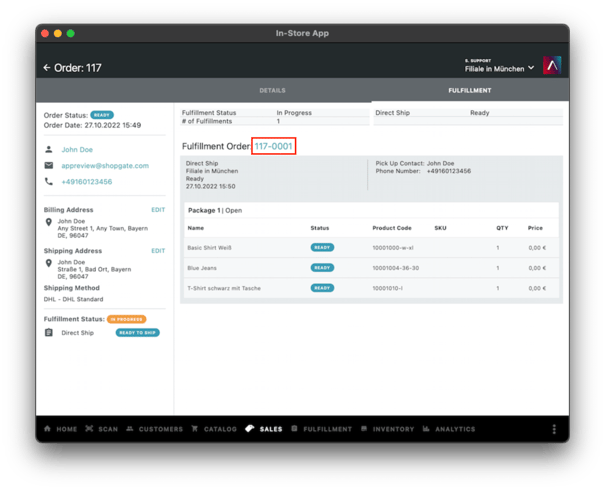Open Sales in bottom navigation
Screen dimensions: 605x490
coord(264,429)
